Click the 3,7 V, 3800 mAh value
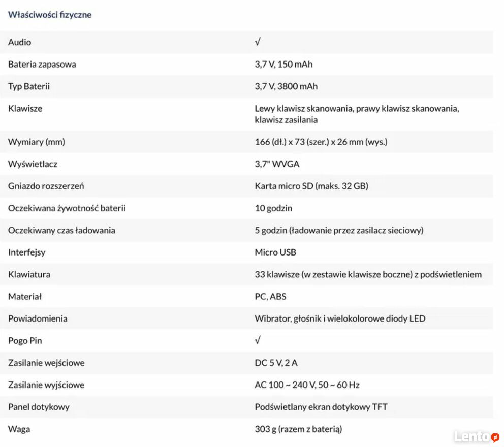 (x=286, y=86)
